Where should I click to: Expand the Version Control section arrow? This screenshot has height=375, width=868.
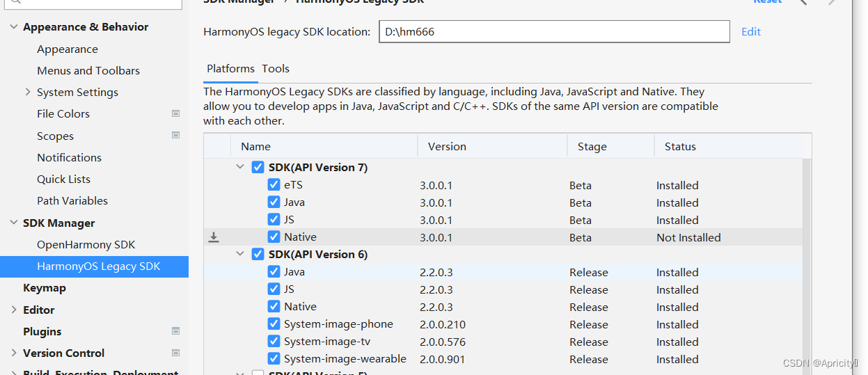coord(14,353)
